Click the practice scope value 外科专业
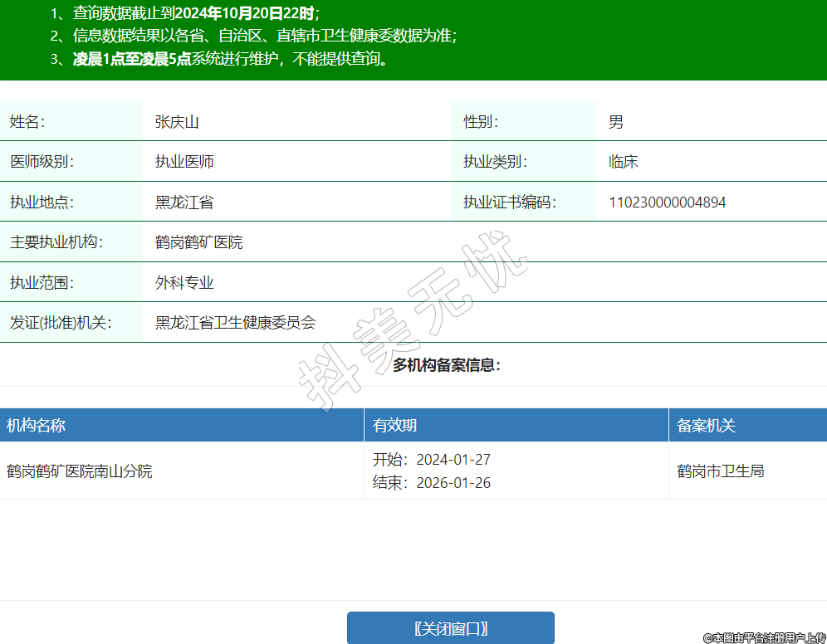This screenshot has height=644, width=827. [184, 283]
